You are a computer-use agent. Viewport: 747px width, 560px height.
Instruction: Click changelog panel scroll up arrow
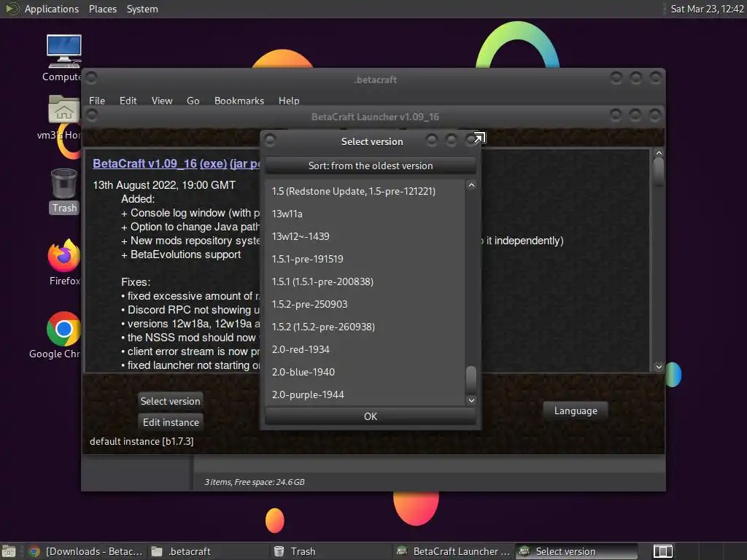pos(659,153)
